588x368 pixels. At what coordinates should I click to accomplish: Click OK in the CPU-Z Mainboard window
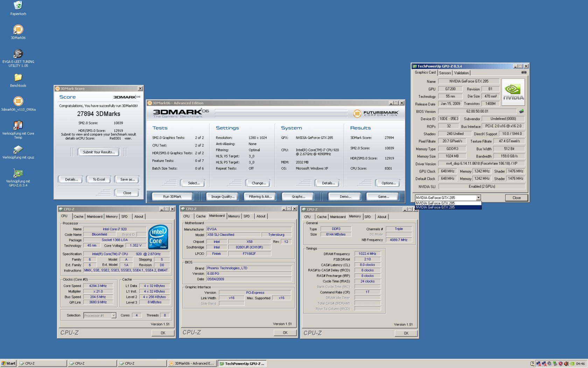pyautogui.click(x=285, y=333)
